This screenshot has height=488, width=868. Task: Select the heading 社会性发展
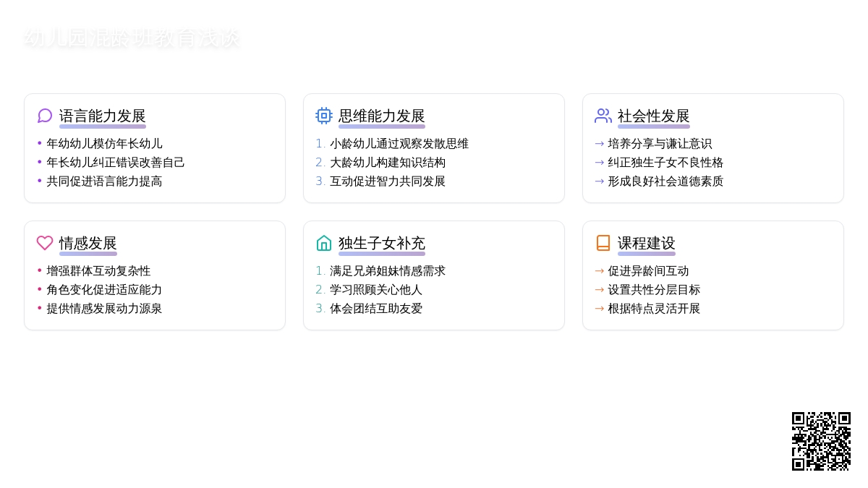(x=654, y=116)
